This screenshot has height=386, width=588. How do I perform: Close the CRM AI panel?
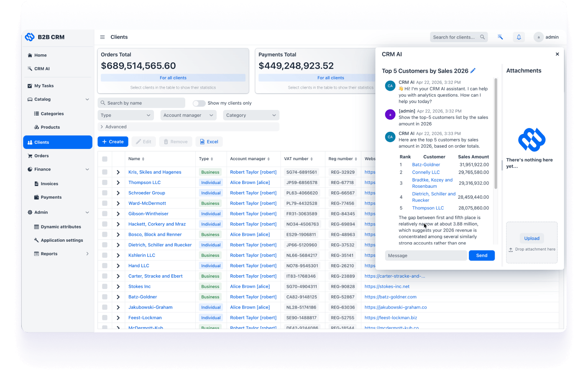(x=557, y=54)
